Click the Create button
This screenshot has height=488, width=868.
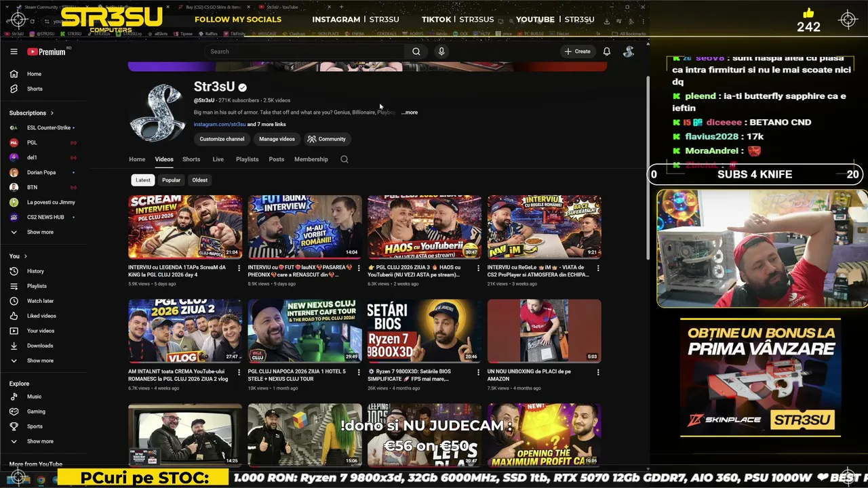577,52
